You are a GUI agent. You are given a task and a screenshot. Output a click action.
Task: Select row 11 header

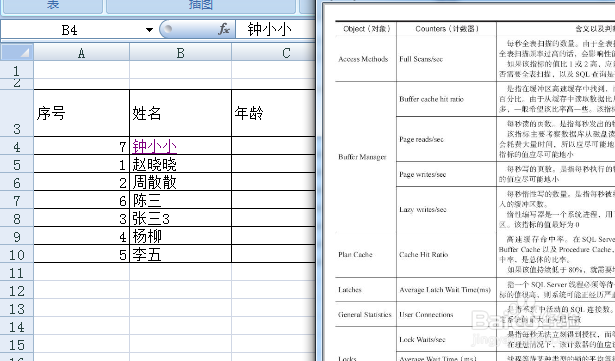16,272
